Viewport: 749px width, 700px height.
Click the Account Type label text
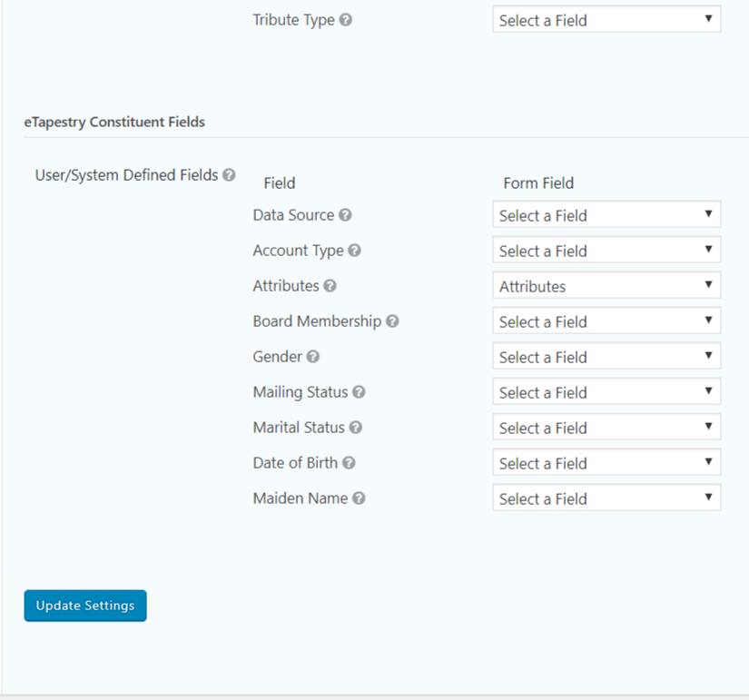[298, 251]
